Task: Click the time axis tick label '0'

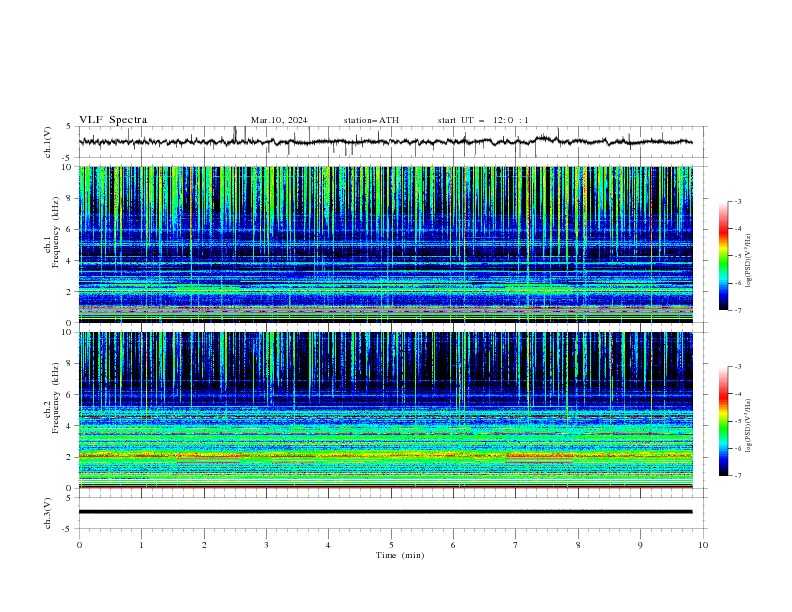Action: coord(79,545)
